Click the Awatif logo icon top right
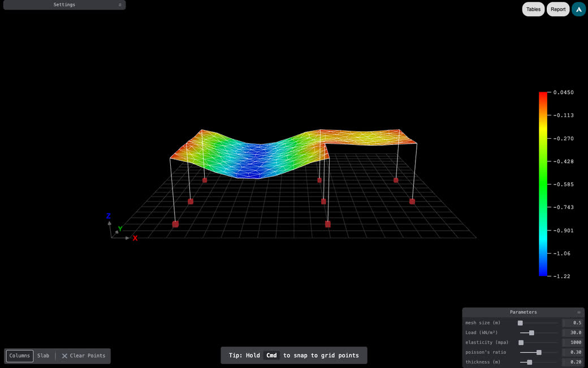The height and width of the screenshot is (368, 588). 578,10
